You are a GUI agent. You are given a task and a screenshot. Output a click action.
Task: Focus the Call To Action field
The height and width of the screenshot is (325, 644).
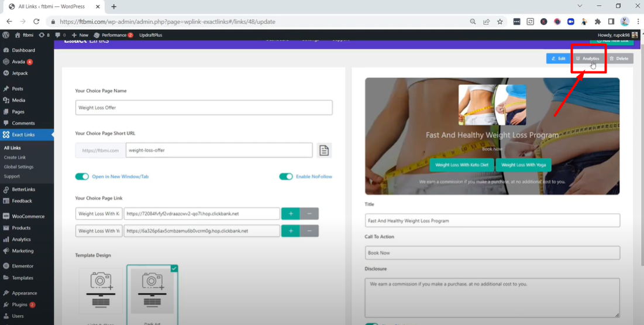(493, 252)
